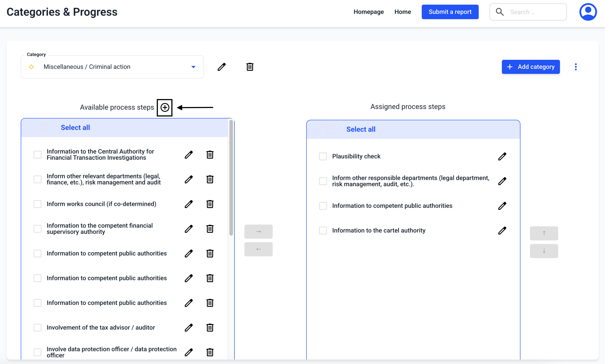Check Select all in Available process steps
The image size is (605, 364).
point(45,128)
